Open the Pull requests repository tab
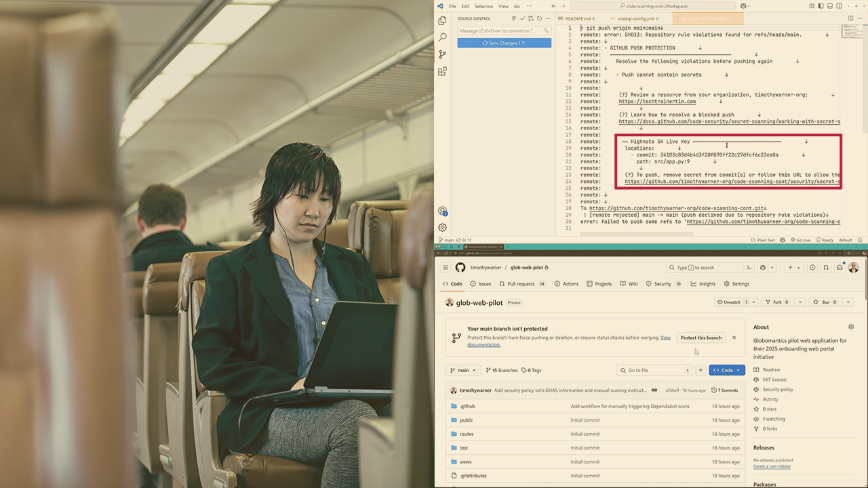 pyautogui.click(x=522, y=284)
